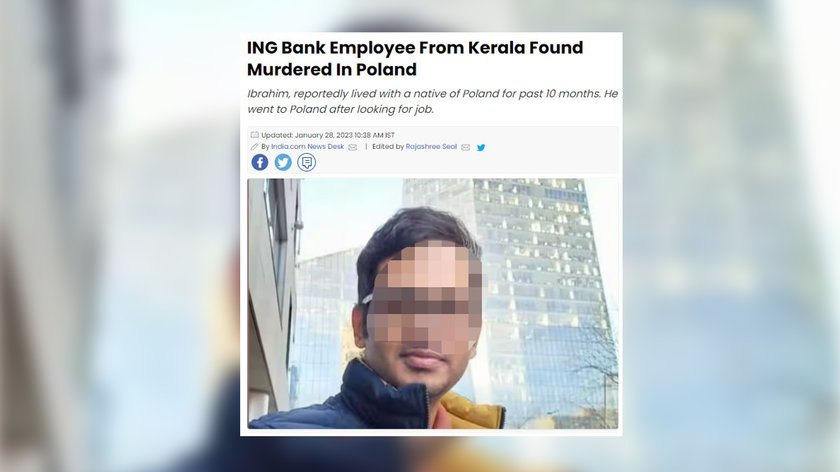Viewport: 840px width, 472px height.
Task: Click the word 'Poland' in the headline
Action: pyautogui.click(x=386, y=70)
